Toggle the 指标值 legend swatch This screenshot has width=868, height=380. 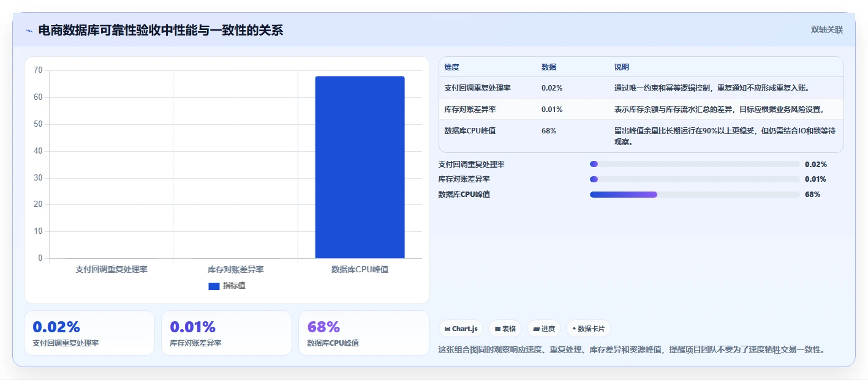tap(214, 286)
